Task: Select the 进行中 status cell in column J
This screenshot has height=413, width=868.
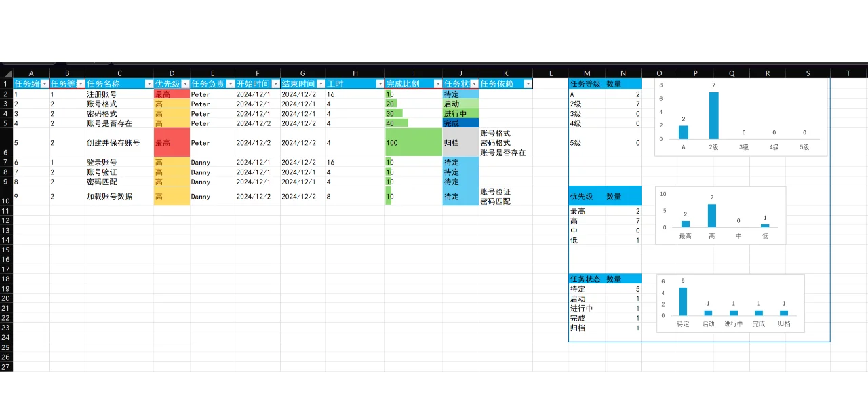Action: coord(461,114)
